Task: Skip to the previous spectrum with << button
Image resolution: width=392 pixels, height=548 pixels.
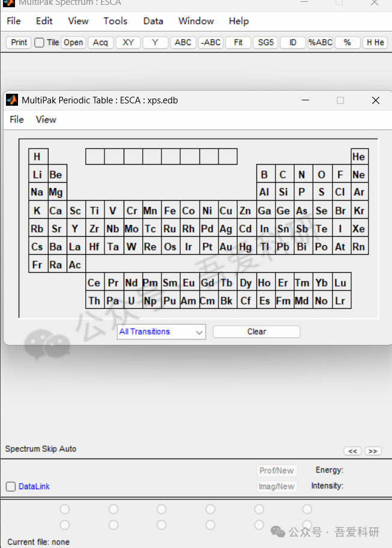Action: (x=352, y=451)
